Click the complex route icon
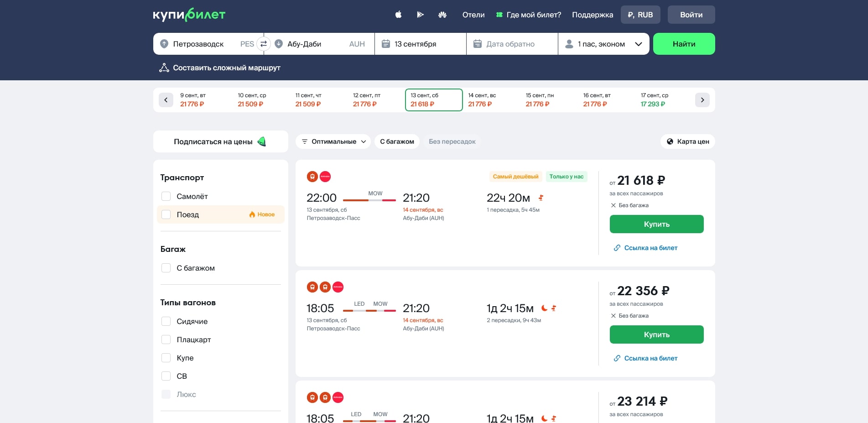 click(x=164, y=68)
